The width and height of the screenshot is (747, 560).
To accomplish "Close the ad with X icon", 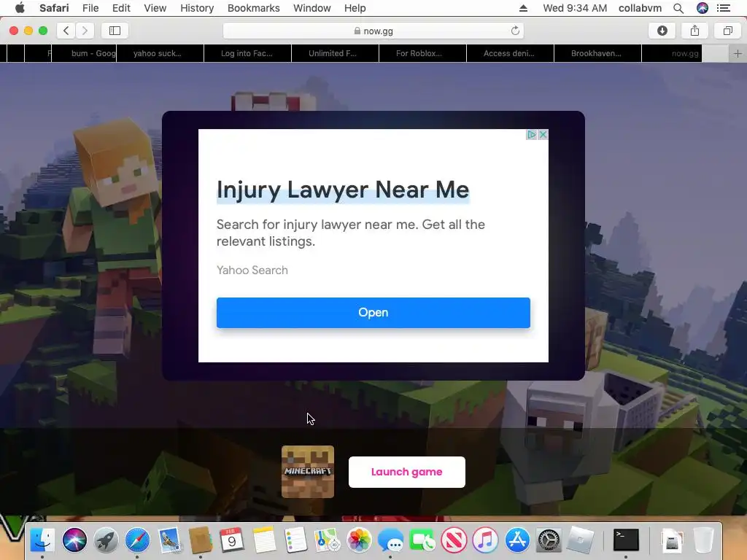I will coord(543,135).
